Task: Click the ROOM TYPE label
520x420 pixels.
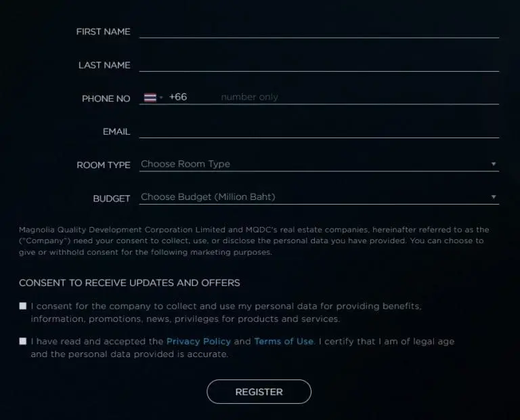Action: click(x=104, y=165)
